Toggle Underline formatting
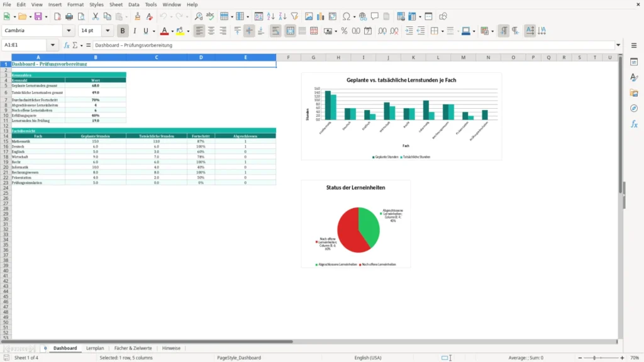Image resolution: width=644 pixels, height=362 pixels. [145, 31]
